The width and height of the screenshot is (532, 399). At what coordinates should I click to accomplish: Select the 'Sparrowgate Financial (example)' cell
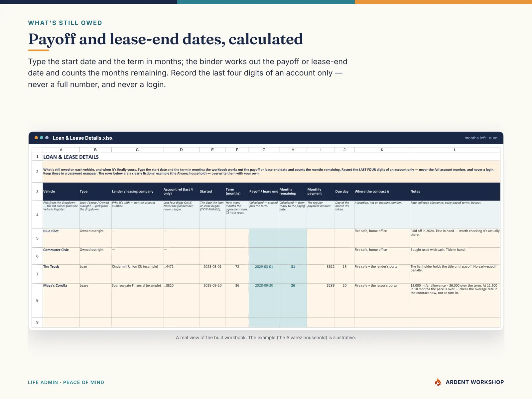pos(137,300)
